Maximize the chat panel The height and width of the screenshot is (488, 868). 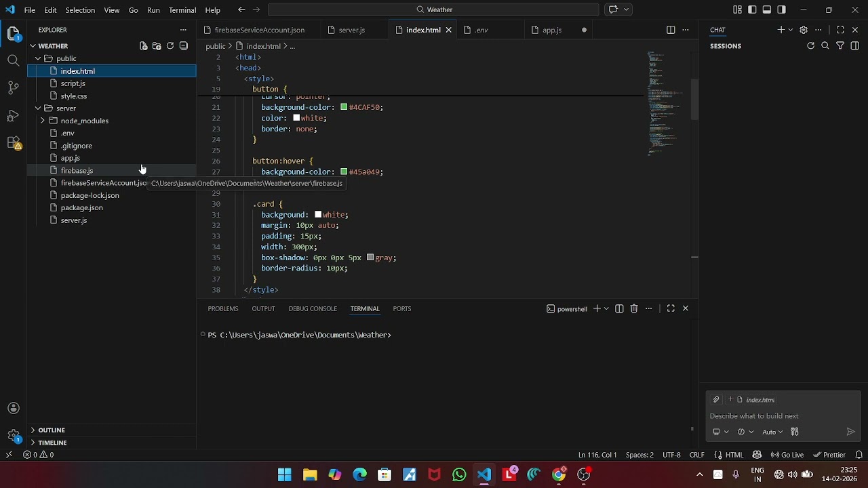pyautogui.click(x=840, y=30)
